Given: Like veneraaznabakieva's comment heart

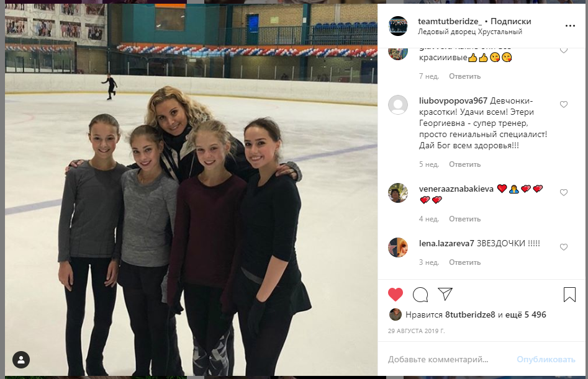Looking at the screenshot, I should click(x=564, y=192).
